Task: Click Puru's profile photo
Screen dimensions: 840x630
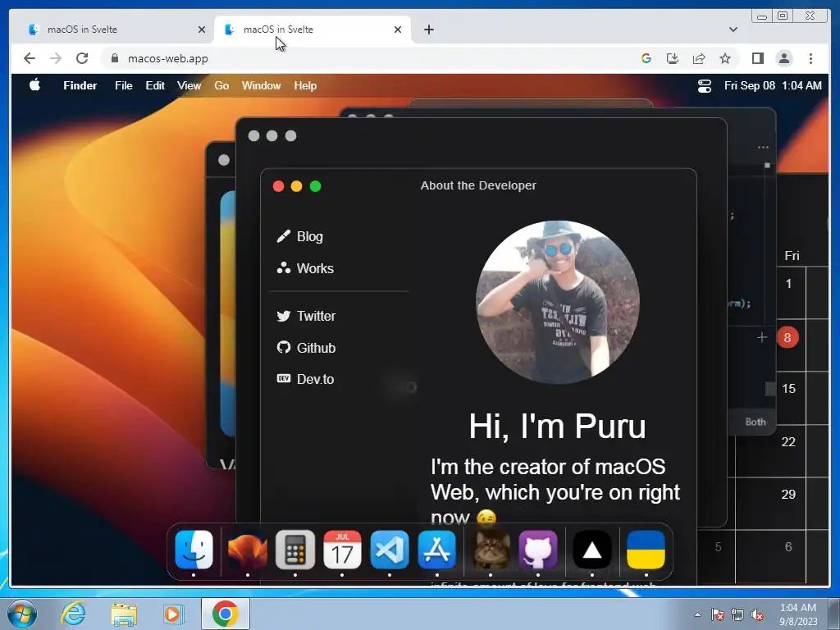Action: (x=557, y=302)
